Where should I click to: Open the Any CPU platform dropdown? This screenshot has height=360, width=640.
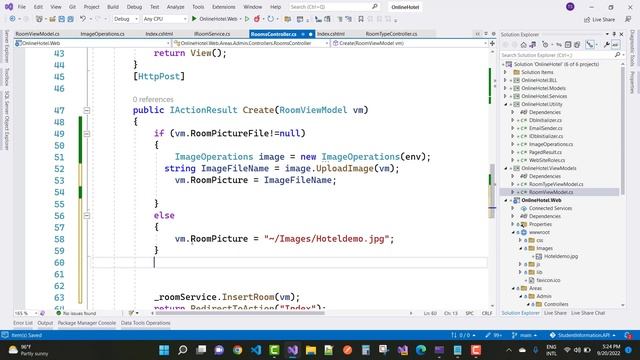point(164,19)
